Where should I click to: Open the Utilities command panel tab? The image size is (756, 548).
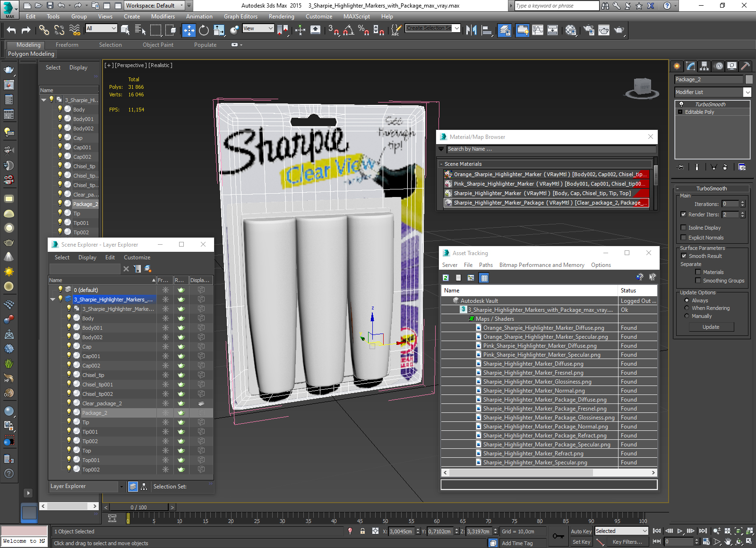[746, 66]
